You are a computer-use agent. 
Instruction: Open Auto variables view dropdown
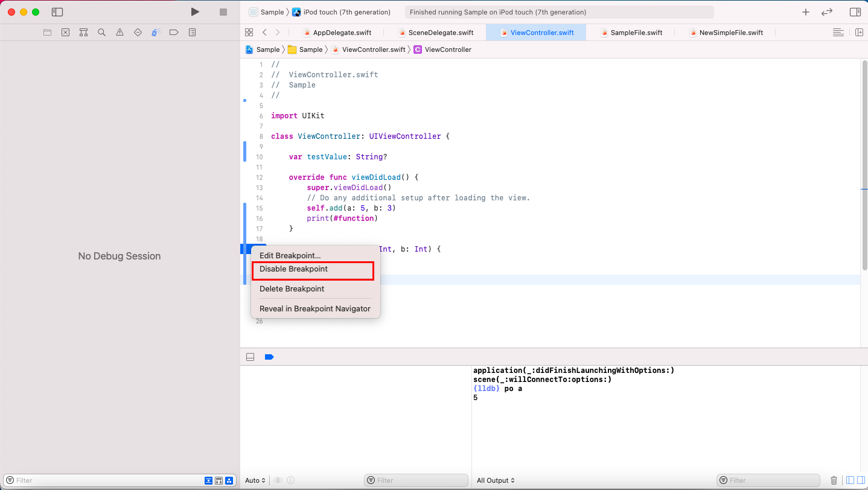tap(255, 480)
